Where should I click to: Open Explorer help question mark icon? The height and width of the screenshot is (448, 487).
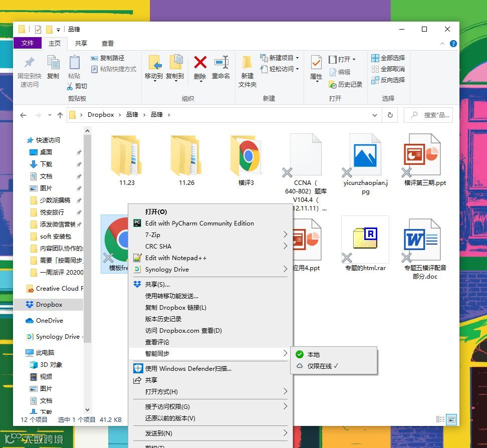tap(453, 44)
